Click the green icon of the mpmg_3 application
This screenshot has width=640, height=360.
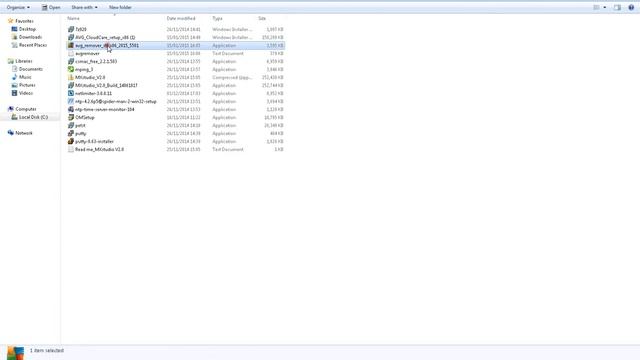pos(71,69)
